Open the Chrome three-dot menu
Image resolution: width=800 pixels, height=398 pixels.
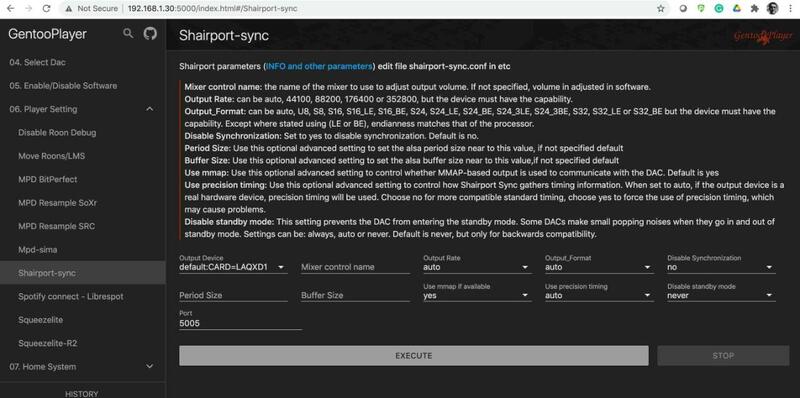pos(790,9)
